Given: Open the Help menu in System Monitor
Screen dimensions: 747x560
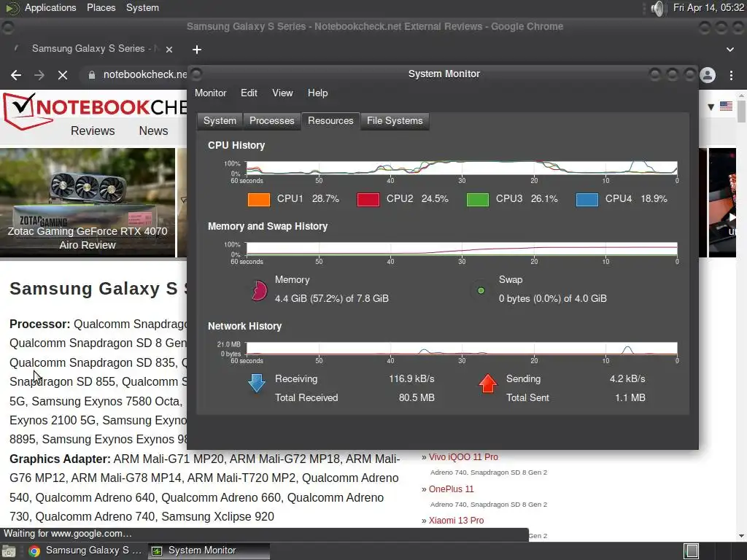Looking at the screenshot, I should pyautogui.click(x=318, y=93).
